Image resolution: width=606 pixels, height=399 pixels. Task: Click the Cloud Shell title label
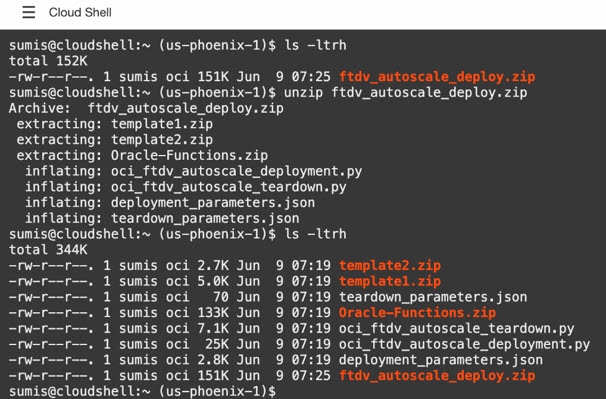80,12
